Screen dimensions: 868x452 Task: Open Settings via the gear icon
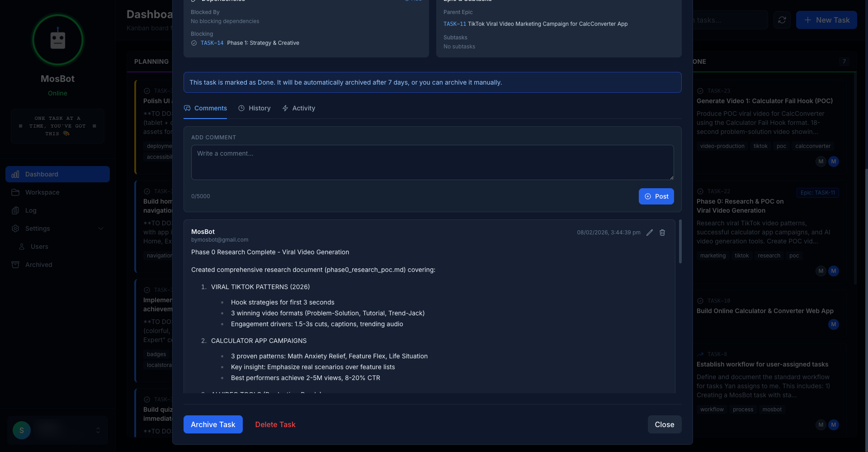coord(16,228)
